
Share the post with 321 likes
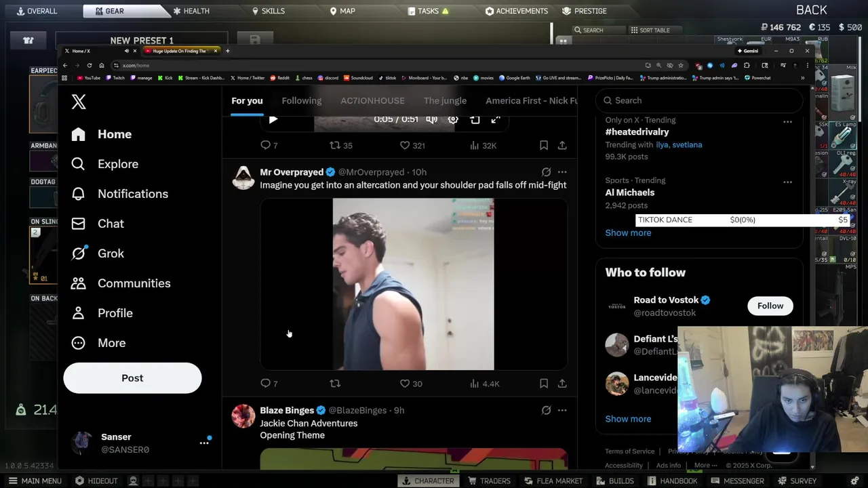[x=562, y=145]
